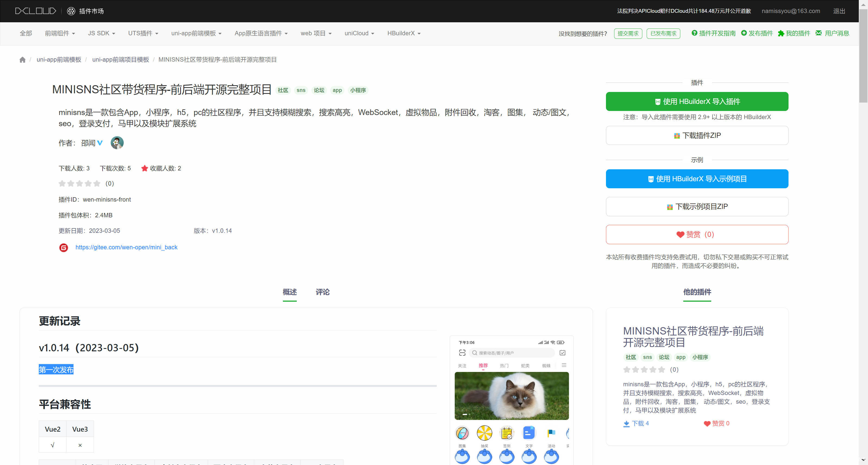Image resolution: width=868 pixels, height=465 pixels.
Task: Click 下载 4 in sidebar card
Action: pos(636,423)
